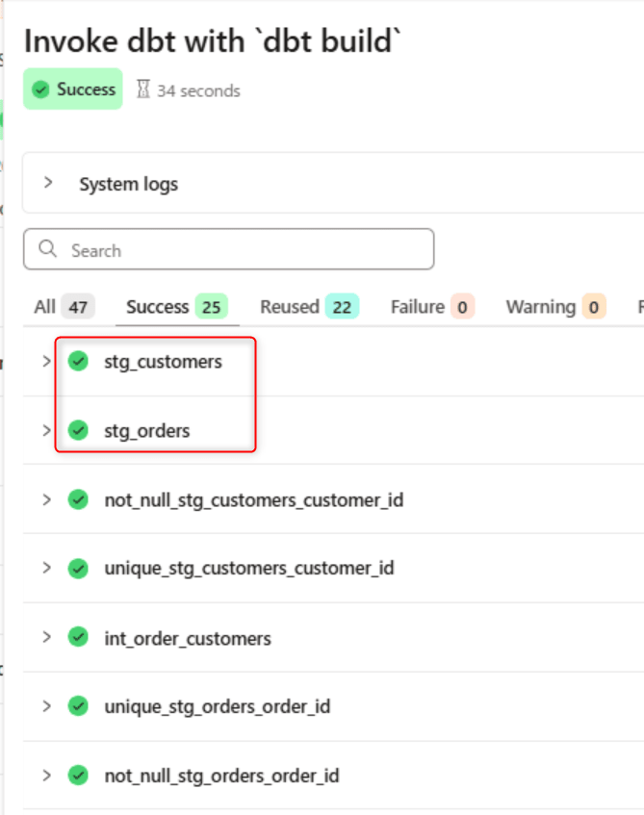644x815 pixels.
Task: Click the Success status badge
Action: click(73, 89)
